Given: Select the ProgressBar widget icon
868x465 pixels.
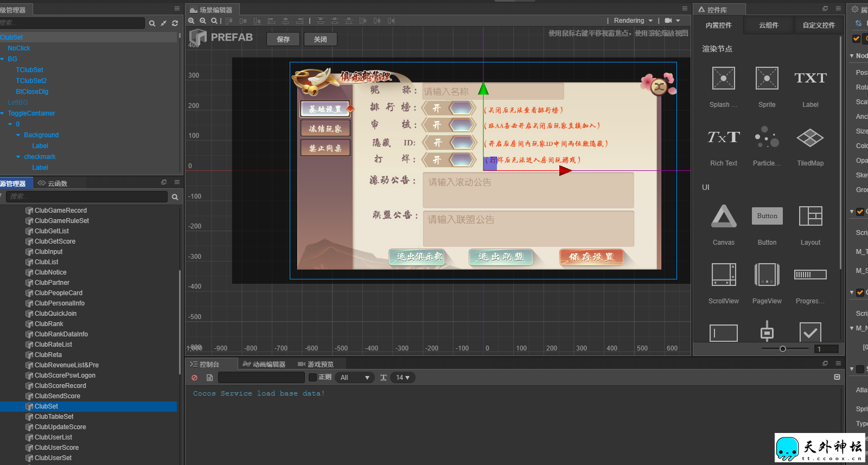Looking at the screenshot, I should (x=810, y=275).
